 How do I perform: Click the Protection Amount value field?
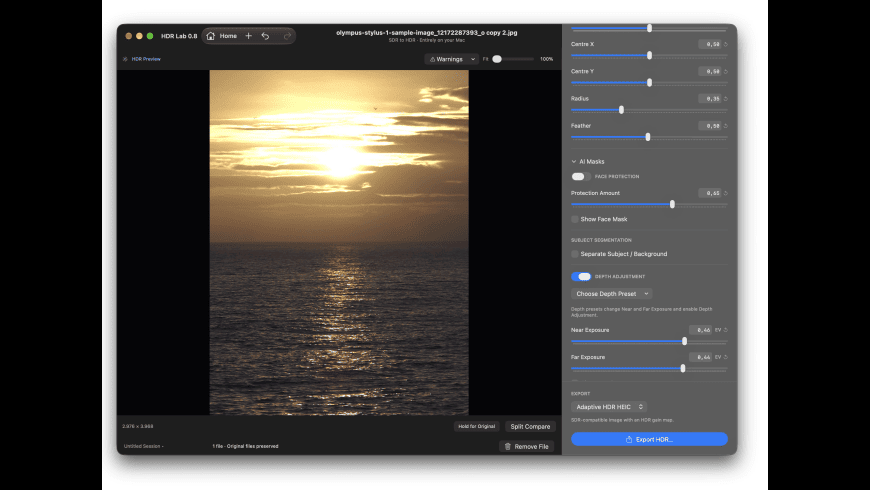pos(710,193)
